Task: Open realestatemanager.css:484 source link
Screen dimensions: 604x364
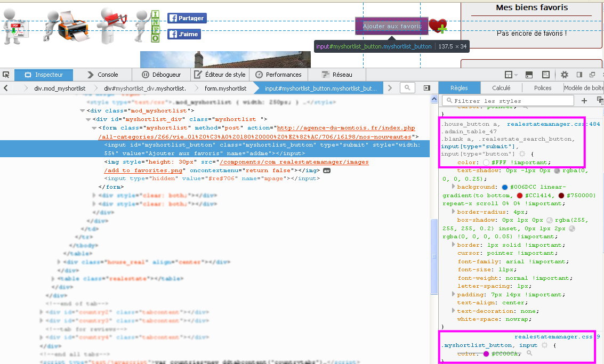Action: (553, 124)
